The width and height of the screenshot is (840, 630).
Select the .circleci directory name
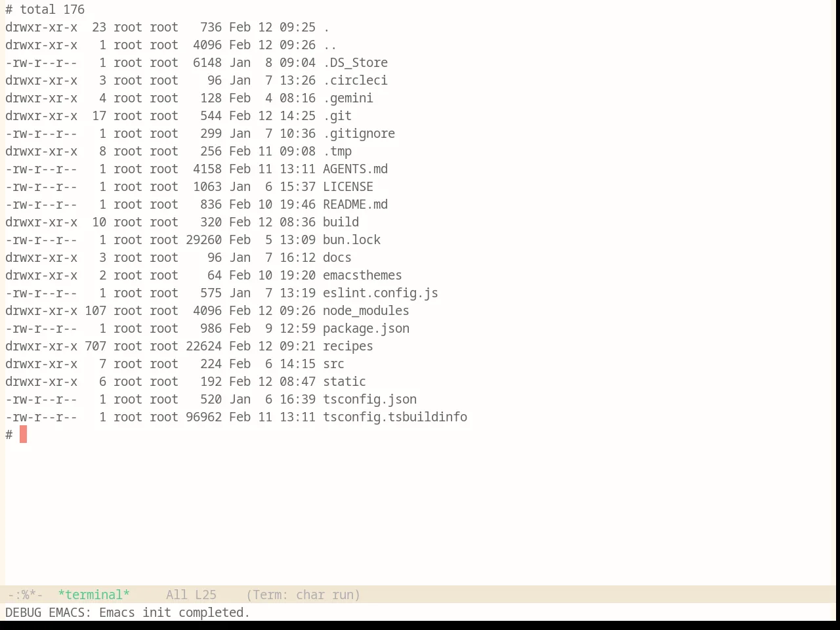coord(355,81)
